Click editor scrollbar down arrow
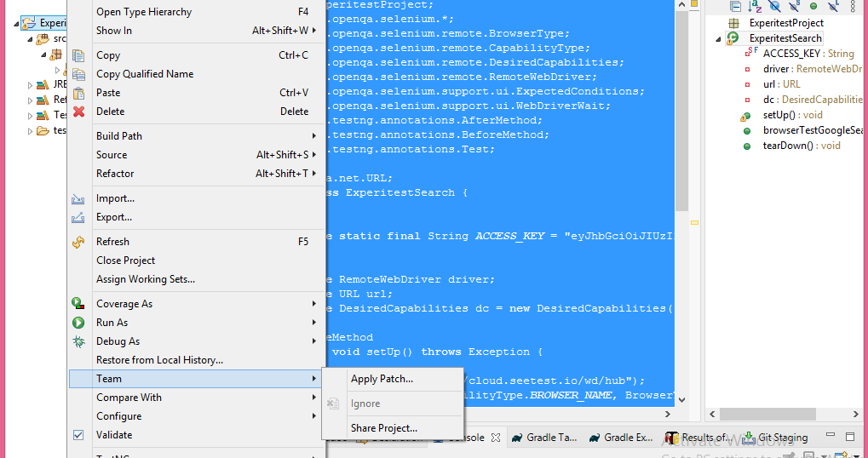The width and height of the screenshot is (868, 458). pyautogui.click(x=682, y=399)
